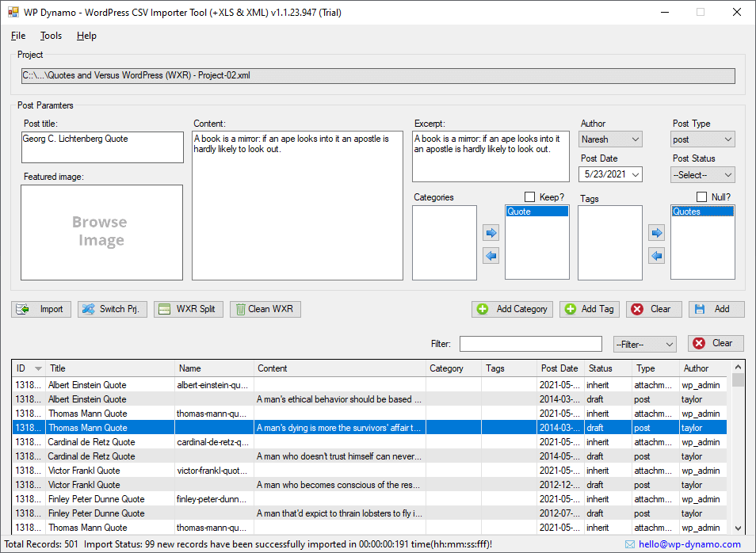Toggle the Keep? checkbox for categories

click(530, 197)
